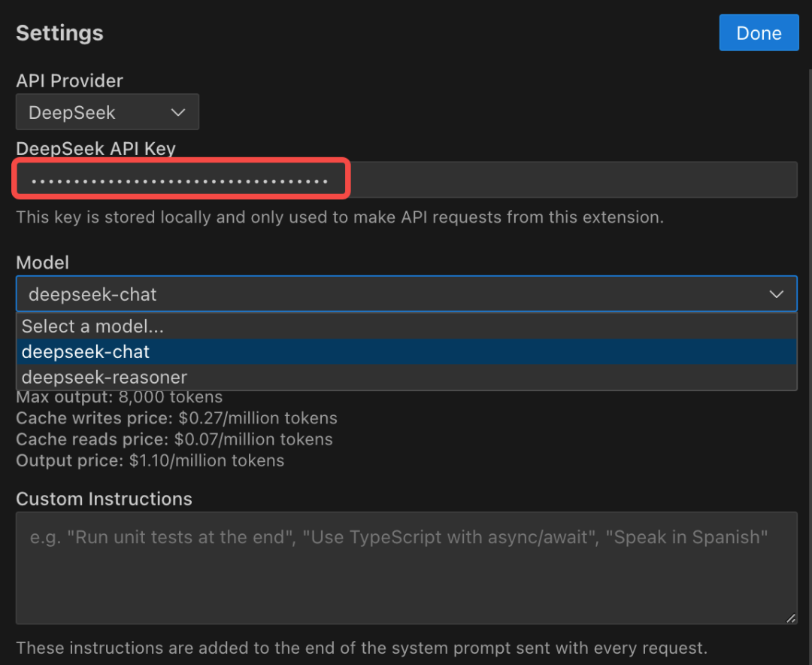The width and height of the screenshot is (812, 665).
Task: Click the 'Output price: $1.10/million tokens' text
Action: (150, 460)
